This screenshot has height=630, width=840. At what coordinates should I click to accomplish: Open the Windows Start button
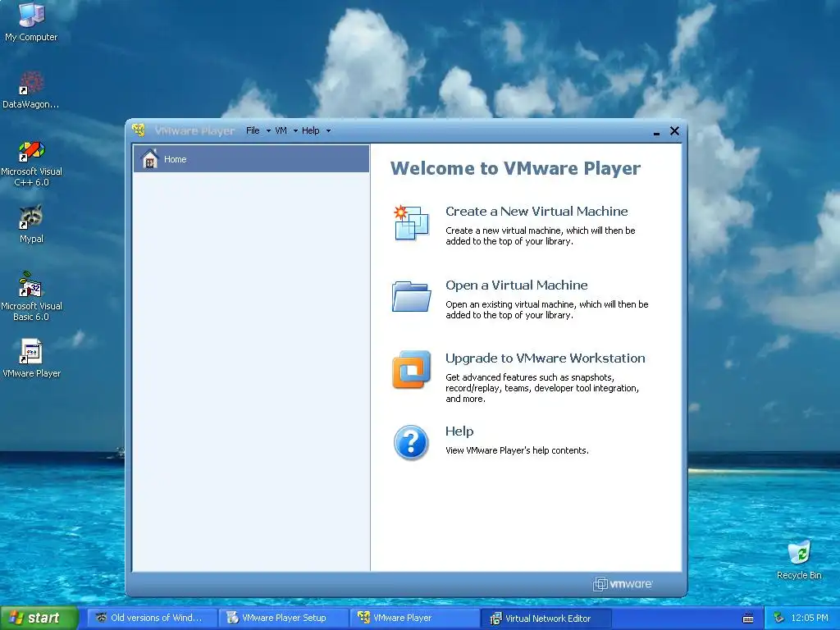point(39,619)
